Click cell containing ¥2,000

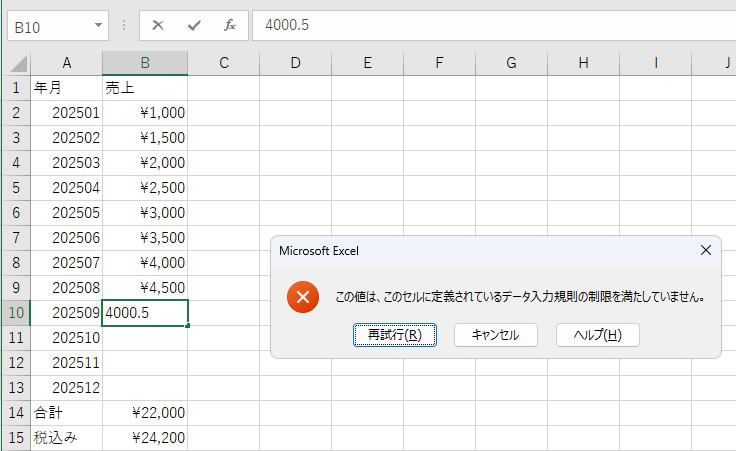coord(145,163)
